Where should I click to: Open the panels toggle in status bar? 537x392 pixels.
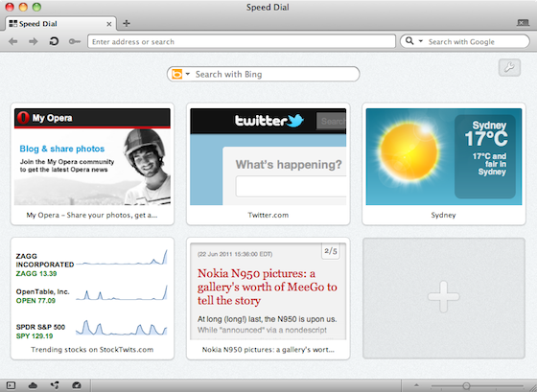[x=11, y=385]
